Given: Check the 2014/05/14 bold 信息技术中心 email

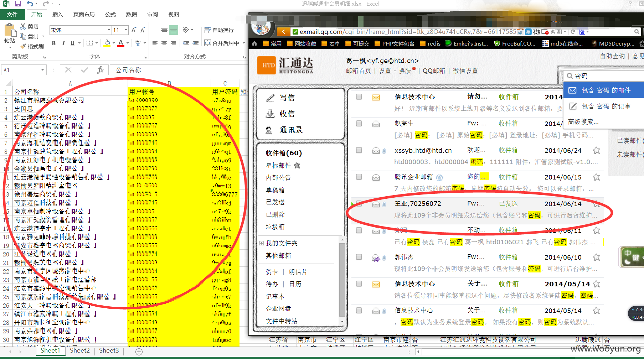Looking at the screenshot, I should point(359,283).
